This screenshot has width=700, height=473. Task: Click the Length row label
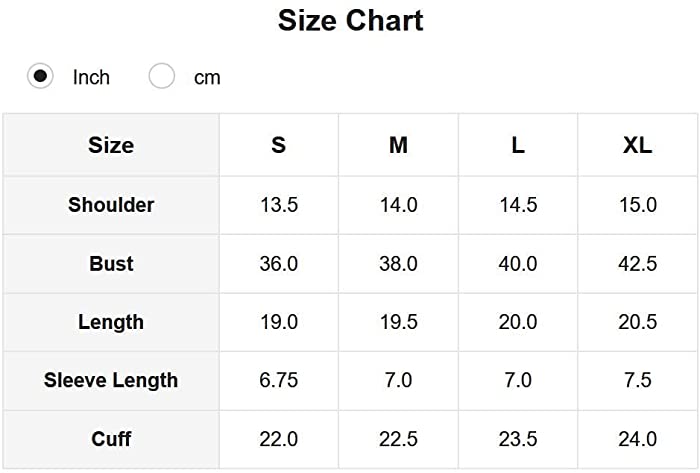point(111,322)
